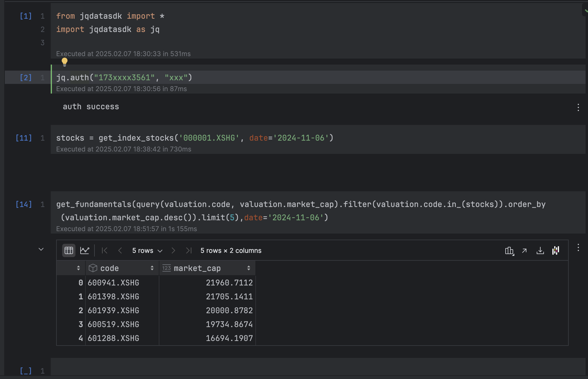Click the 'from jqdatasdk import *' line

point(110,16)
